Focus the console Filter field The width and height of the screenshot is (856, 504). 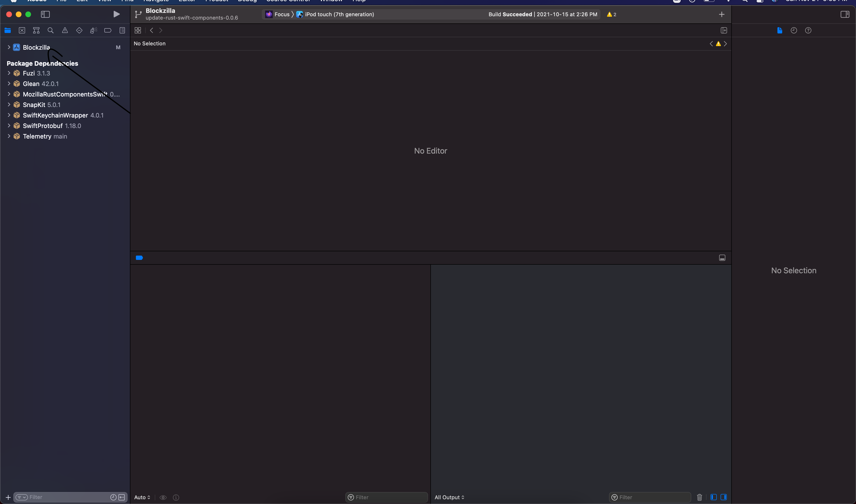point(650,497)
